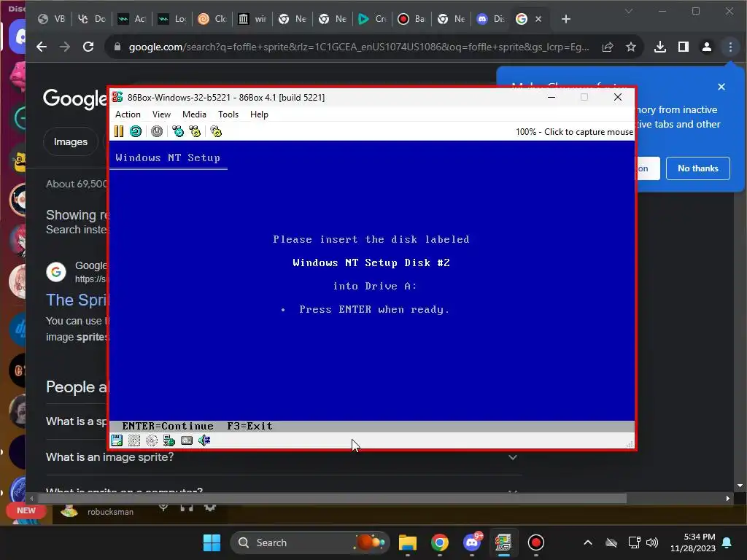Viewport: 747px width, 560px height.
Task: Show hidden system tray icons
Action: pyautogui.click(x=588, y=542)
